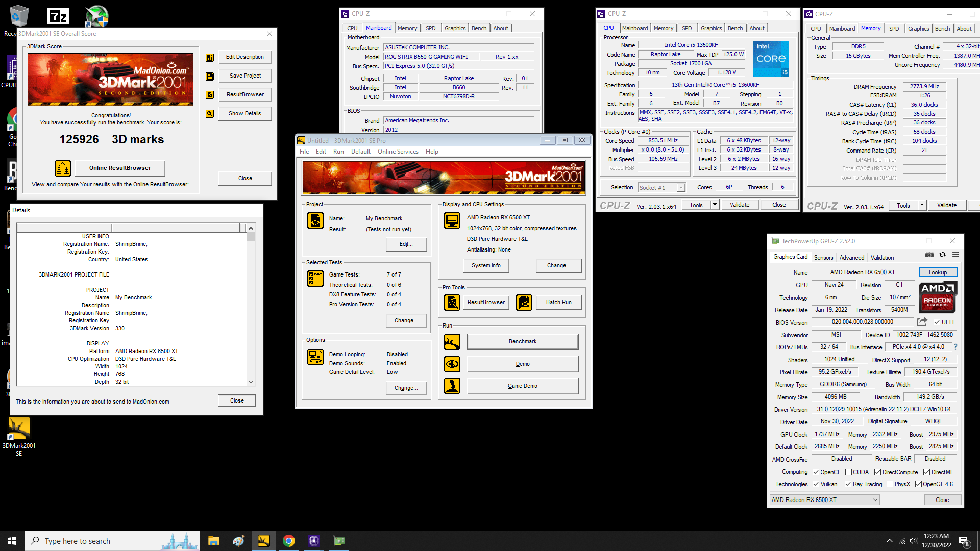Click the Validate button in CPU-Z CPU window
Image resolution: width=980 pixels, height=551 pixels.
[x=740, y=205]
